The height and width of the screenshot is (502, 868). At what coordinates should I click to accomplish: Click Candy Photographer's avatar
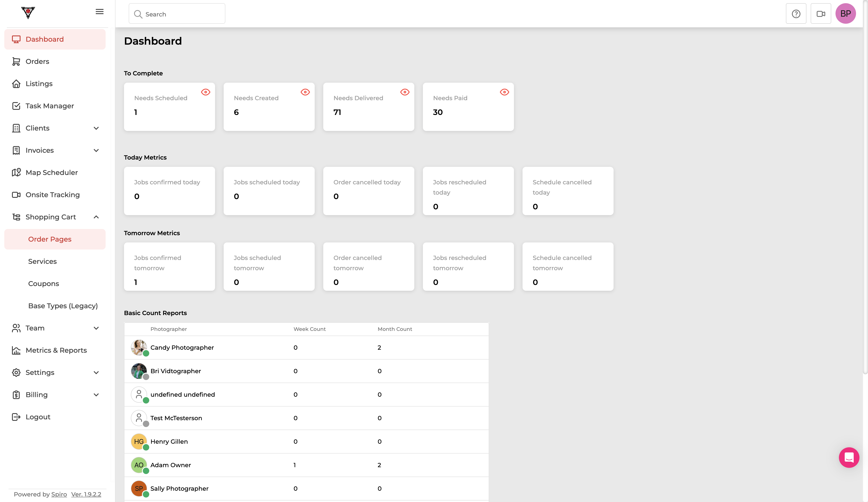(139, 348)
